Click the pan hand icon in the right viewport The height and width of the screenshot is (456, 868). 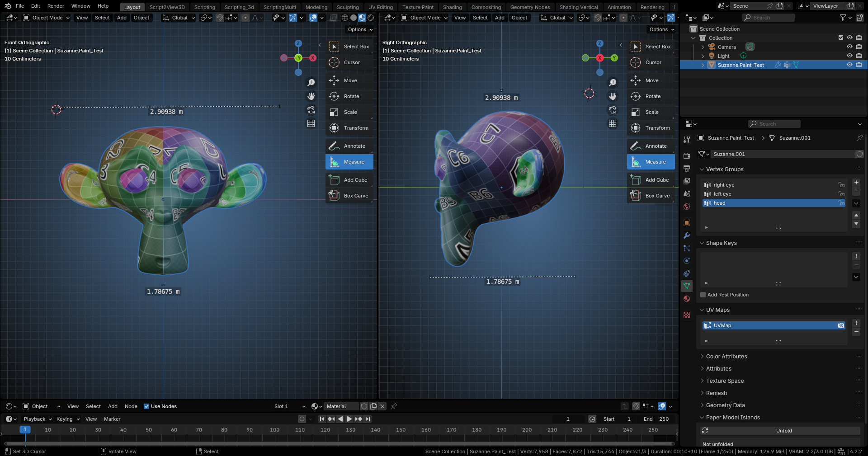(x=613, y=96)
